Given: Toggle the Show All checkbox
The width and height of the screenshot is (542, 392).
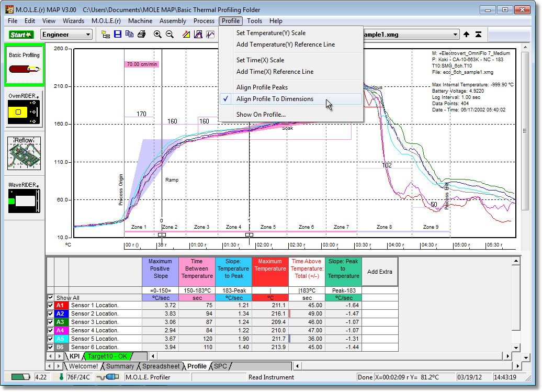Looking at the screenshot, I should click(x=50, y=298).
